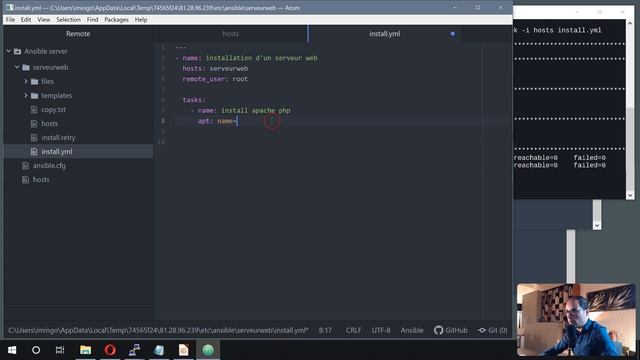
Task: Click the files folder icon
Action: point(34,82)
